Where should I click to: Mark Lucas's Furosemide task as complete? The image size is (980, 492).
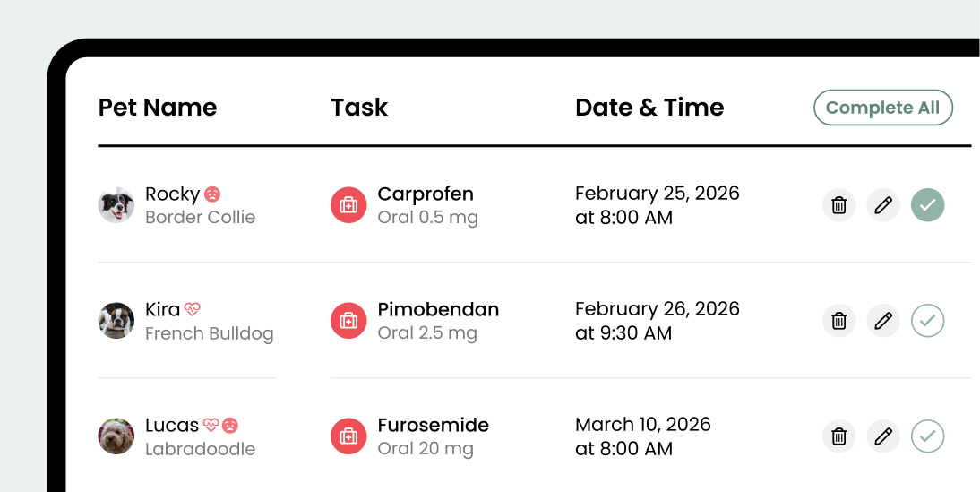[928, 436]
